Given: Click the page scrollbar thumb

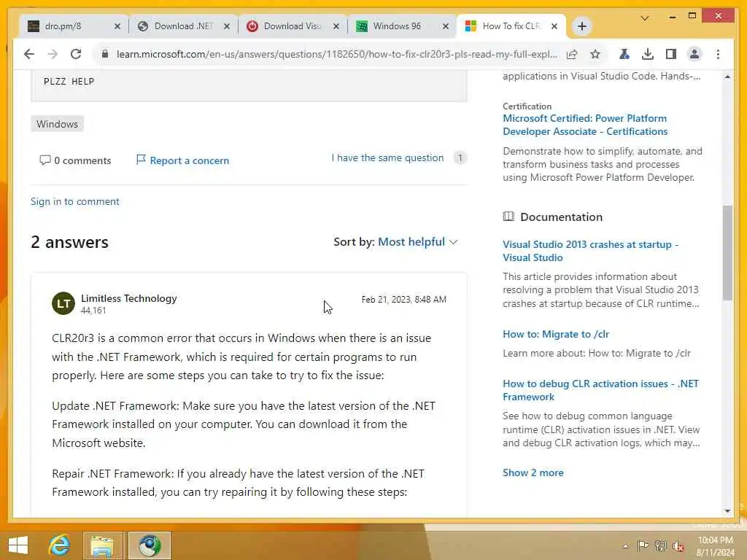Looking at the screenshot, I should 727,252.
